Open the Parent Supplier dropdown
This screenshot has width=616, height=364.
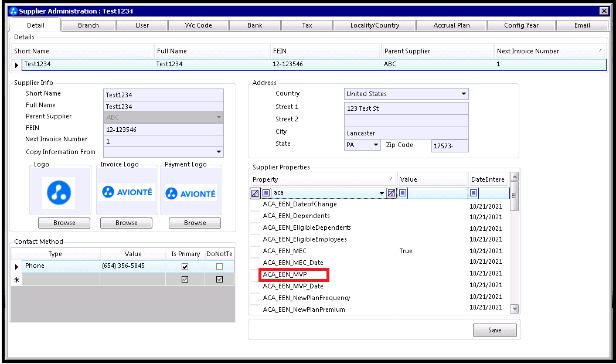219,117
